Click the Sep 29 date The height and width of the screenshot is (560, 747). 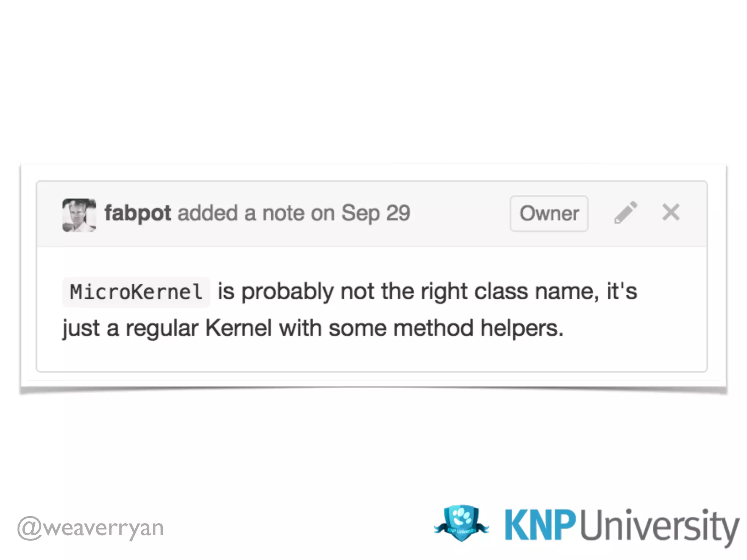376,213
